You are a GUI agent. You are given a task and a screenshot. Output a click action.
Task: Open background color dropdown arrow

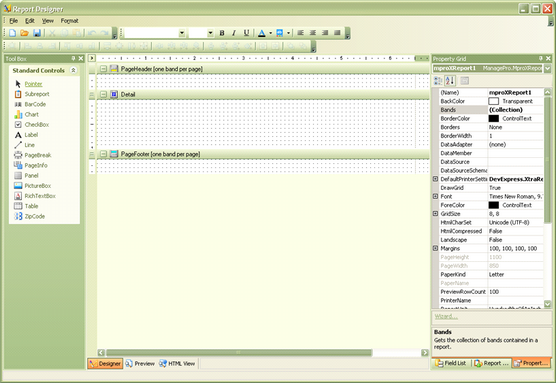click(288, 33)
